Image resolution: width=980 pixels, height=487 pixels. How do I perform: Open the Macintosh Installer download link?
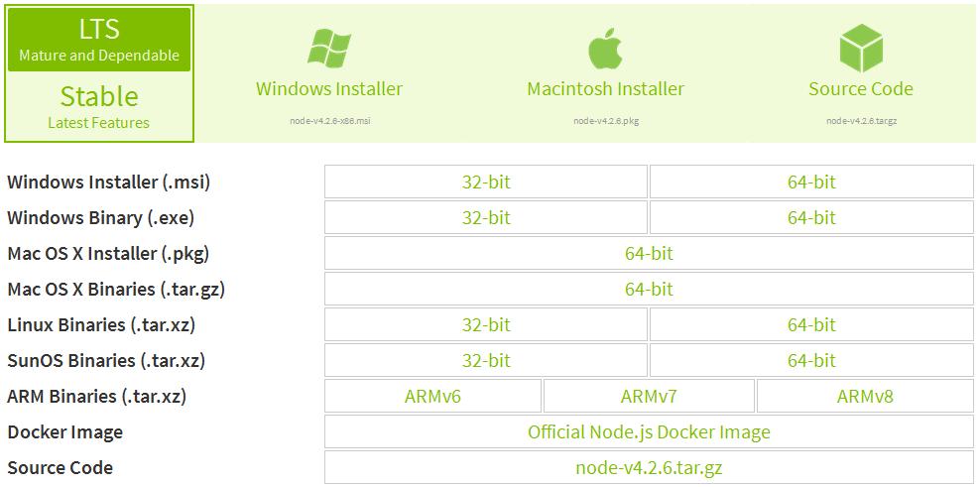(605, 89)
